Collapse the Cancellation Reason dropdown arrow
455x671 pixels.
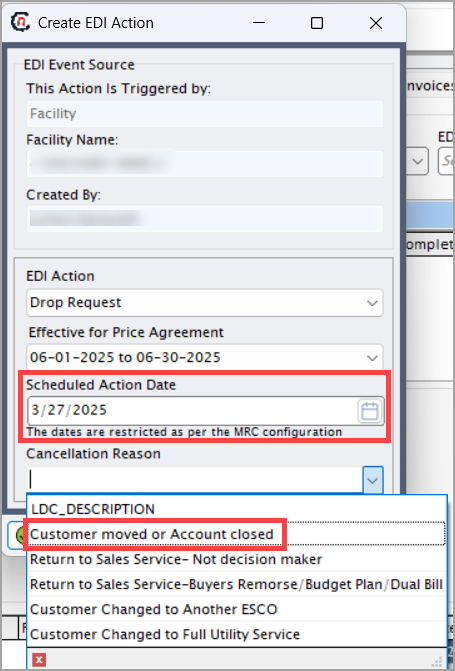(x=372, y=480)
